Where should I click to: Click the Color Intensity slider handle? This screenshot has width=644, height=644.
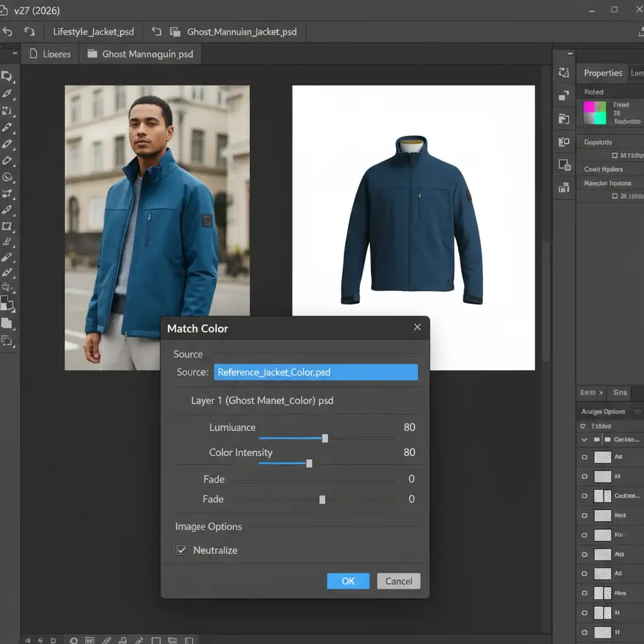[309, 464]
